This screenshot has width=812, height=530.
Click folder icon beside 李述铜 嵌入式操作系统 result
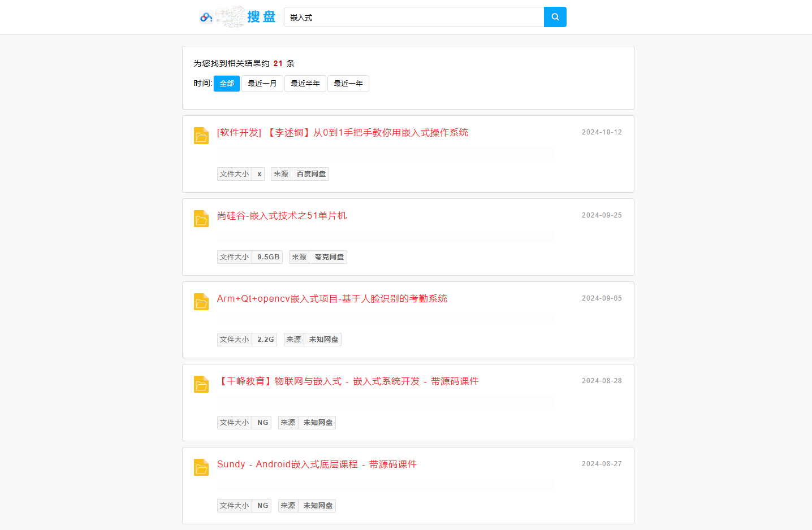[201, 136]
